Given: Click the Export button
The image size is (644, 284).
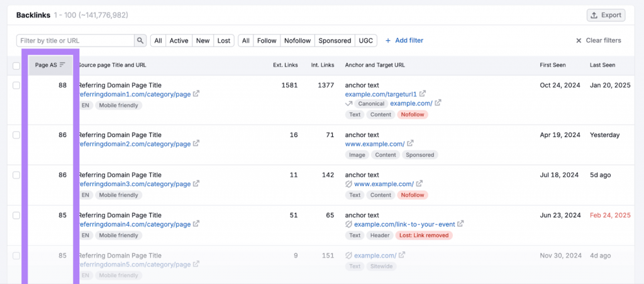Looking at the screenshot, I should pos(606,15).
